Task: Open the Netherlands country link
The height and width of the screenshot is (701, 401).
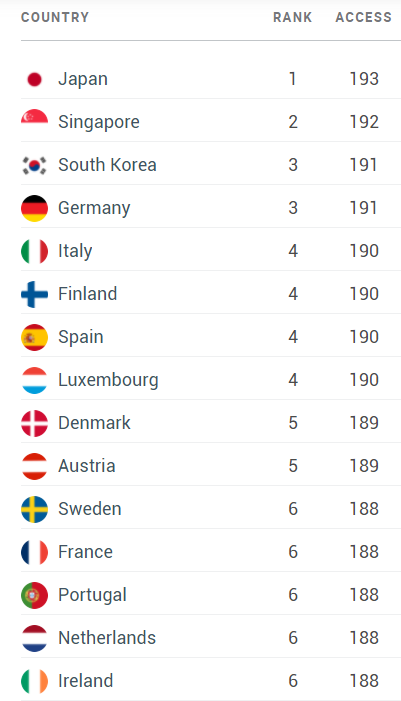Action: 107,638
